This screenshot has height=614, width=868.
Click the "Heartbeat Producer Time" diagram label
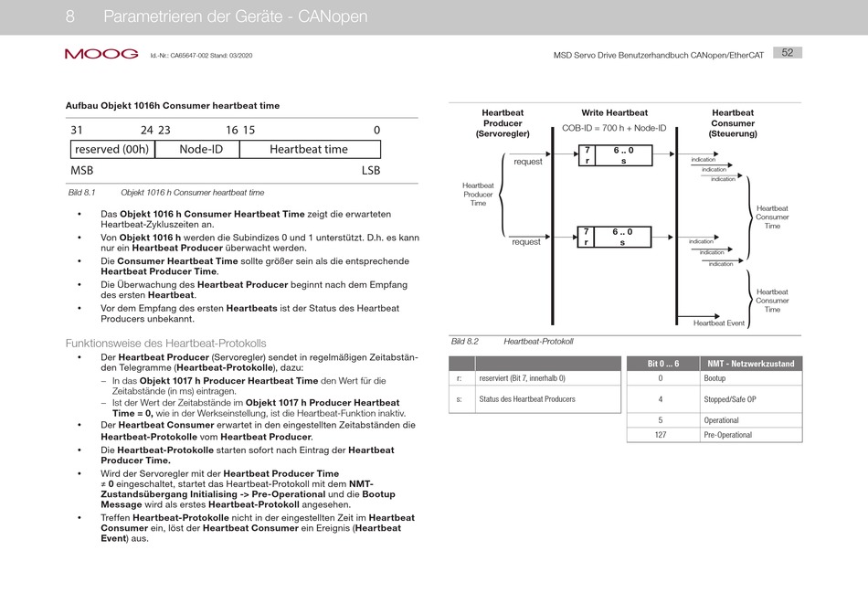(x=478, y=195)
